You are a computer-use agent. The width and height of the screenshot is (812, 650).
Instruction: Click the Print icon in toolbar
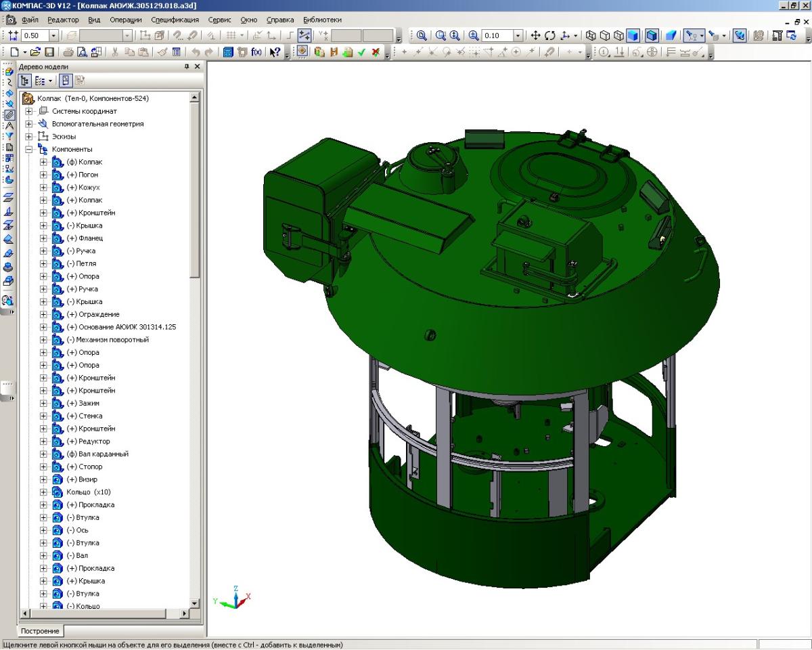(x=68, y=52)
